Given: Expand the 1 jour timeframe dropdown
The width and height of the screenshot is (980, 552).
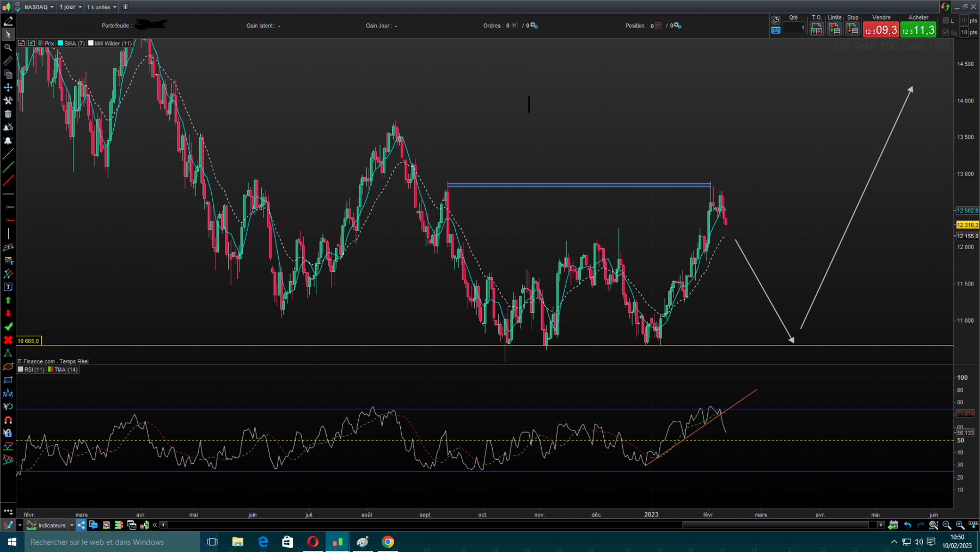Looking at the screenshot, I should [71, 7].
